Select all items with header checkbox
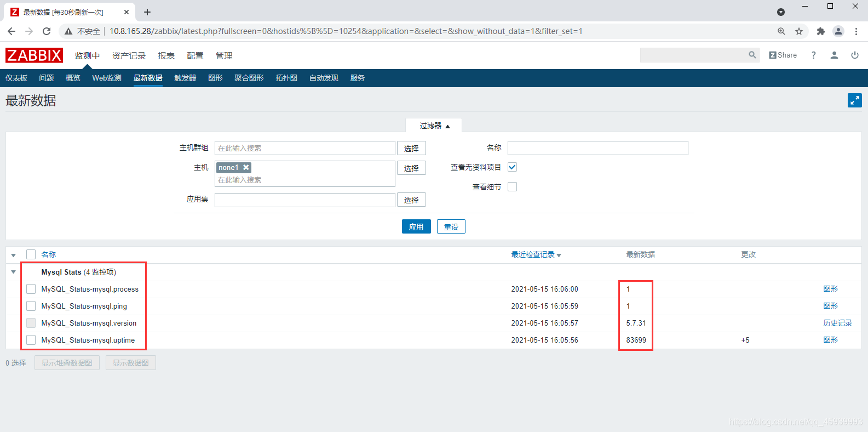Image resolution: width=868 pixels, height=432 pixels. pos(31,254)
